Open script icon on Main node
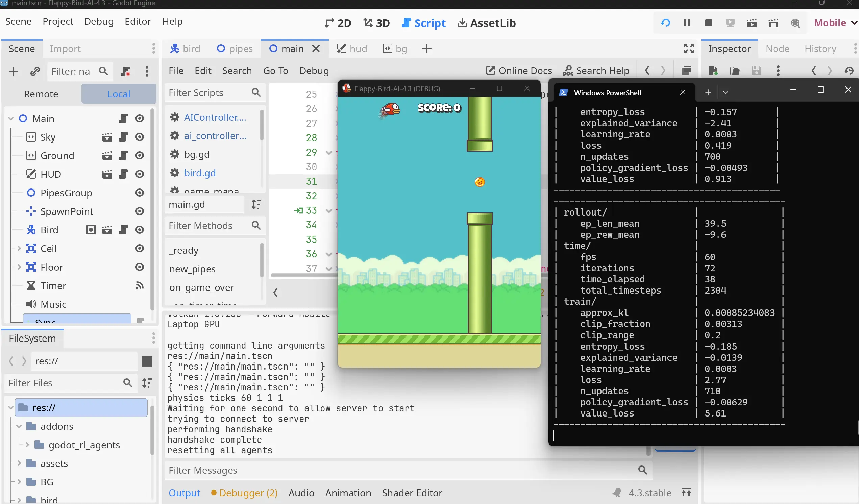This screenshot has width=859, height=504. coord(123,118)
